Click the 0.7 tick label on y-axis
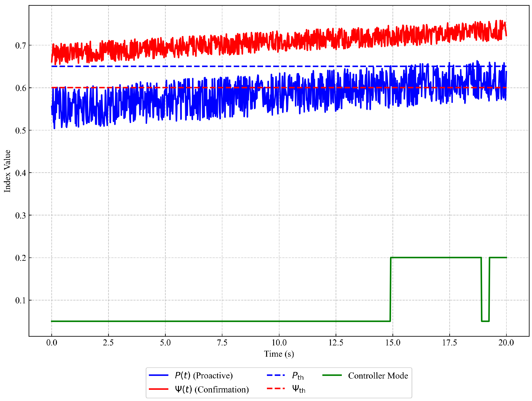Viewport: 532px width, 401px height. 20,45
